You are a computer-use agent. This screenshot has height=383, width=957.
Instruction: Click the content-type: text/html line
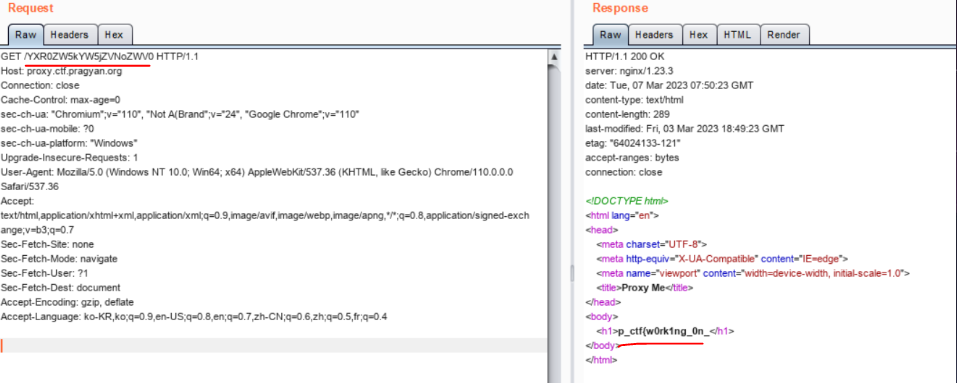pos(634,99)
